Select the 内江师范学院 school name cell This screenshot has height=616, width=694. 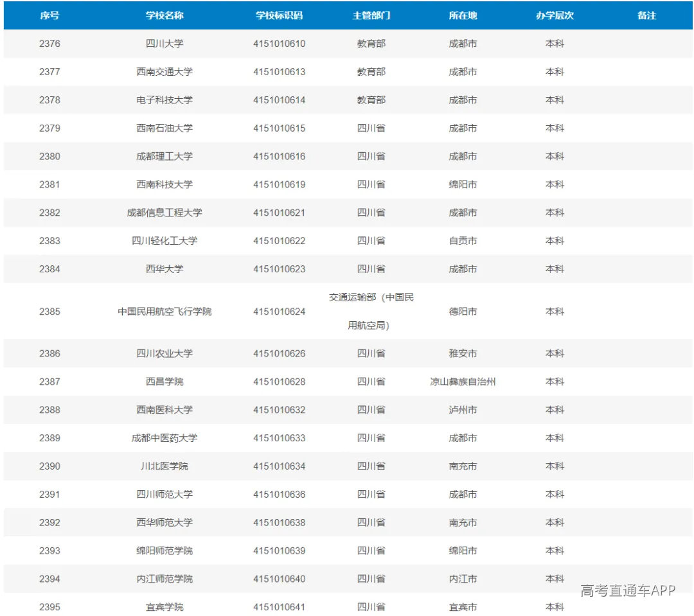click(165, 579)
